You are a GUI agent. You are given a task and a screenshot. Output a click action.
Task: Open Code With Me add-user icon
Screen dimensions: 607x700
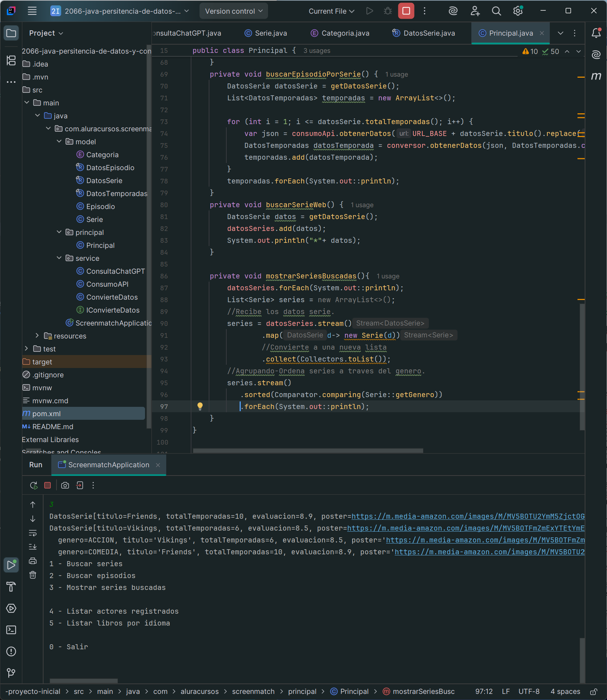click(x=475, y=11)
